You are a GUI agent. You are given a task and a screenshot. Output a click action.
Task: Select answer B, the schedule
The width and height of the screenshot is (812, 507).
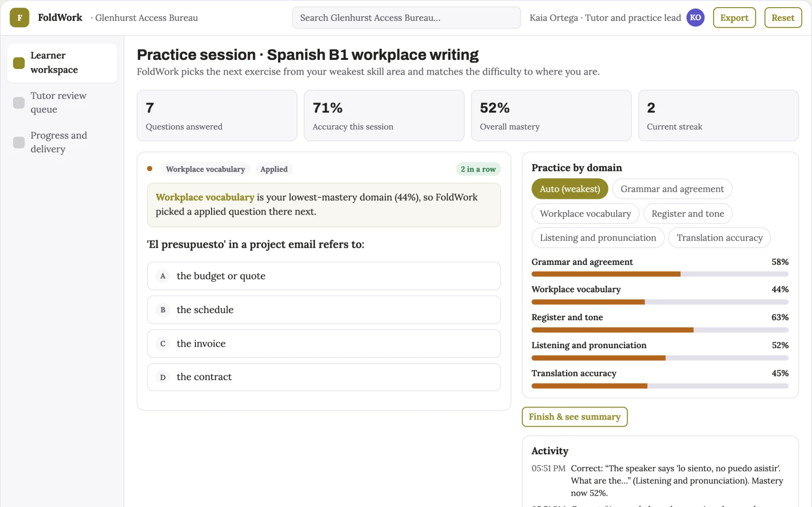tap(324, 310)
